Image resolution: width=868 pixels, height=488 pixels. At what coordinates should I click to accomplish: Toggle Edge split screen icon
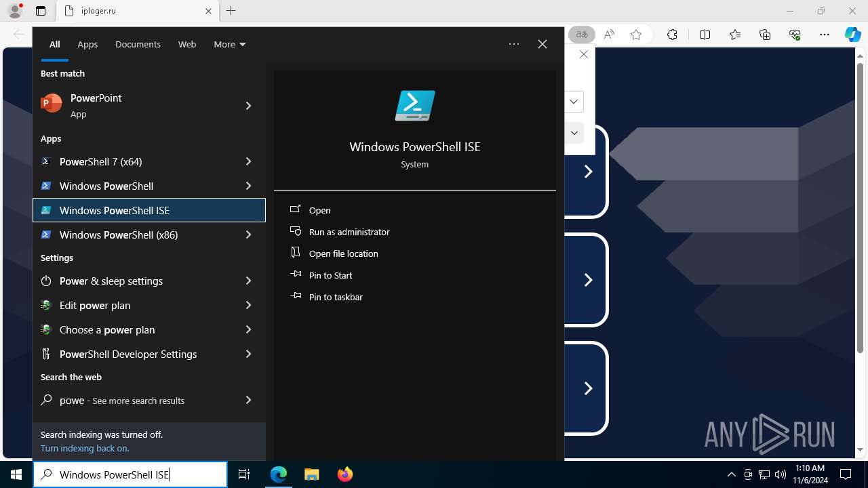(705, 35)
